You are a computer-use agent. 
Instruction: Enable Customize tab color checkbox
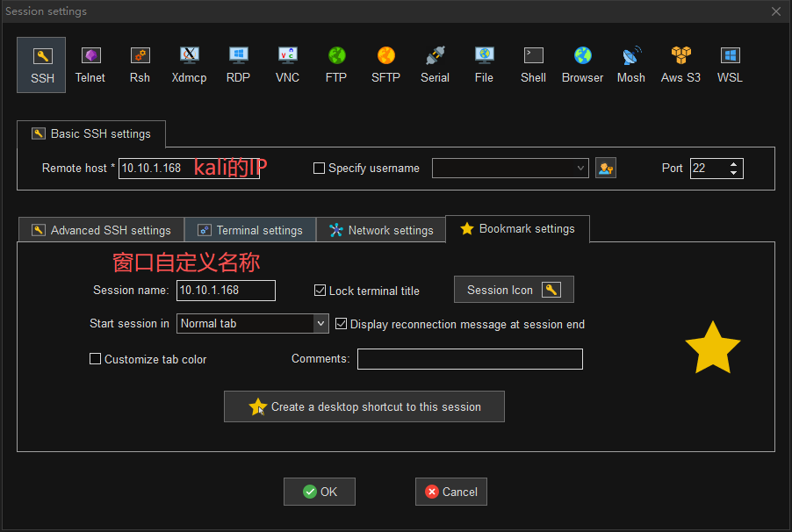coord(96,359)
